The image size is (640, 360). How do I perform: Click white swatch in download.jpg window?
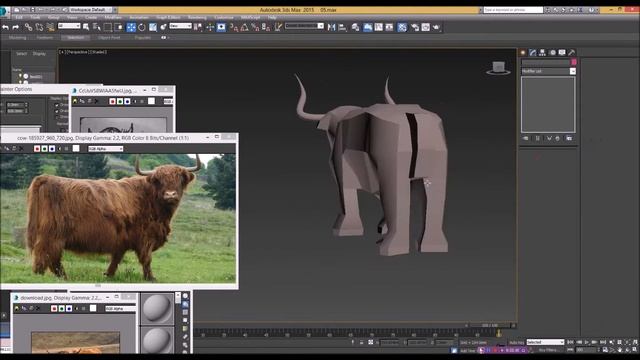(93, 309)
